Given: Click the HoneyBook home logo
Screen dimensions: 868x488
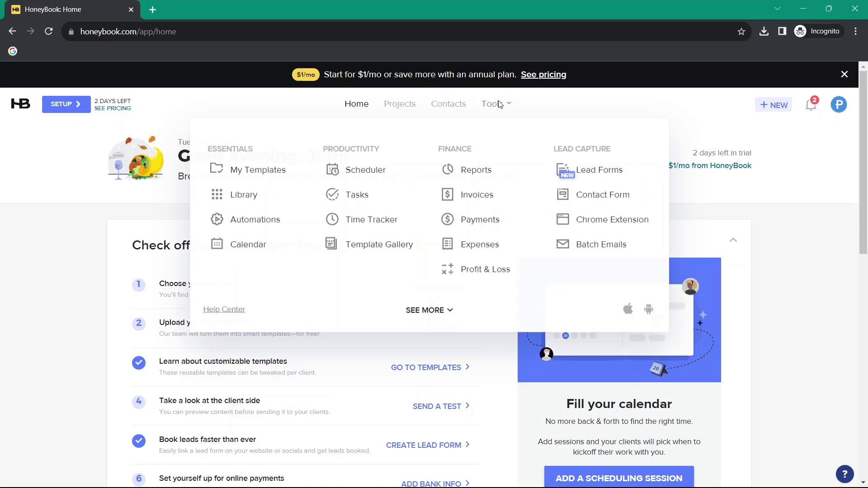Looking at the screenshot, I should 20,103.
